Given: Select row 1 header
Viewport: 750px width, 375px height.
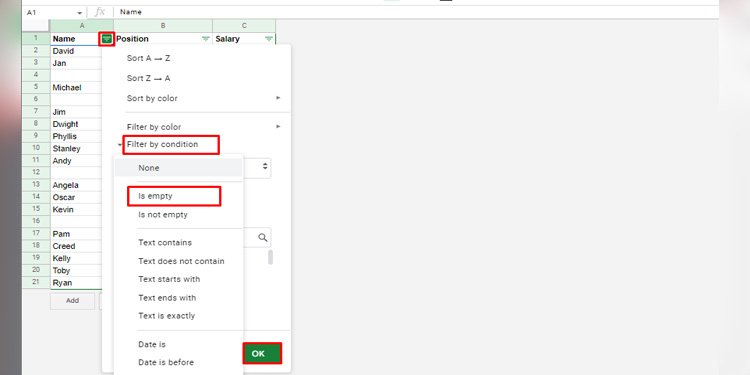Looking at the screenshot, I should tap(36, 39).
